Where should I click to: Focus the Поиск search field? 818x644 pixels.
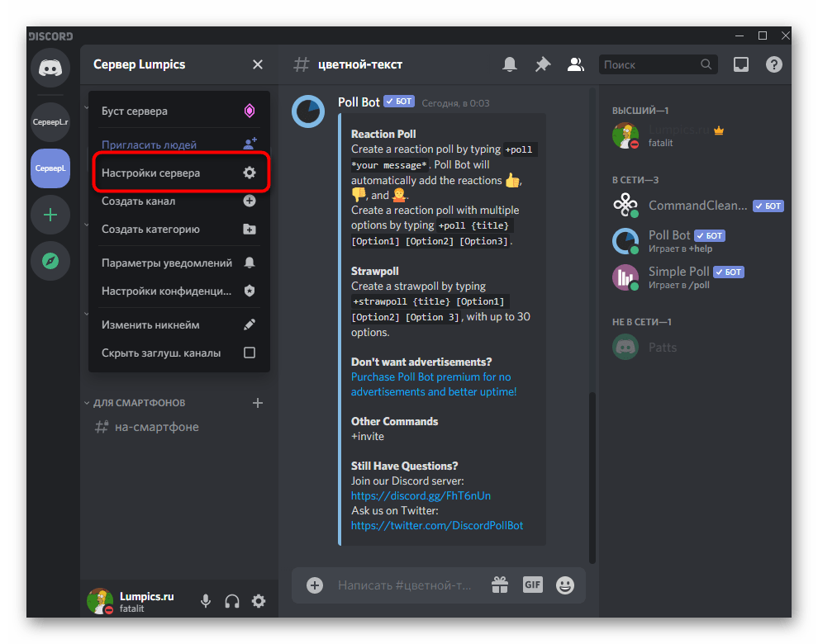(x=658, y=64)
